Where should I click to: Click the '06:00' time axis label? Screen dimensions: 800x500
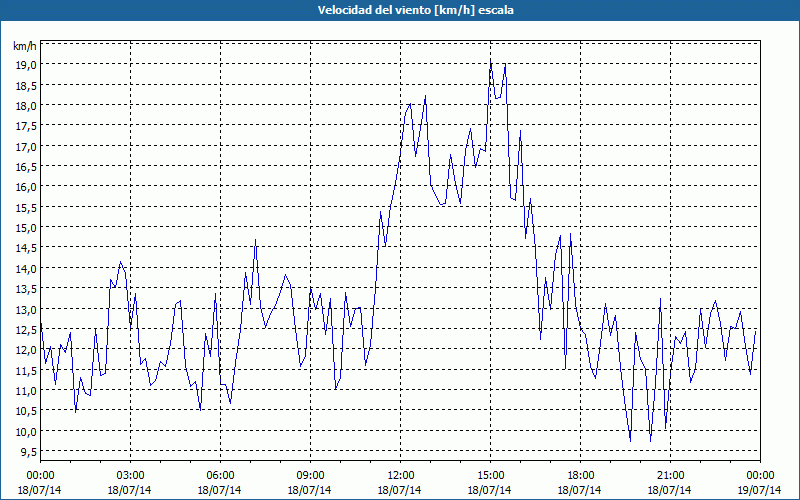point(220,476)
